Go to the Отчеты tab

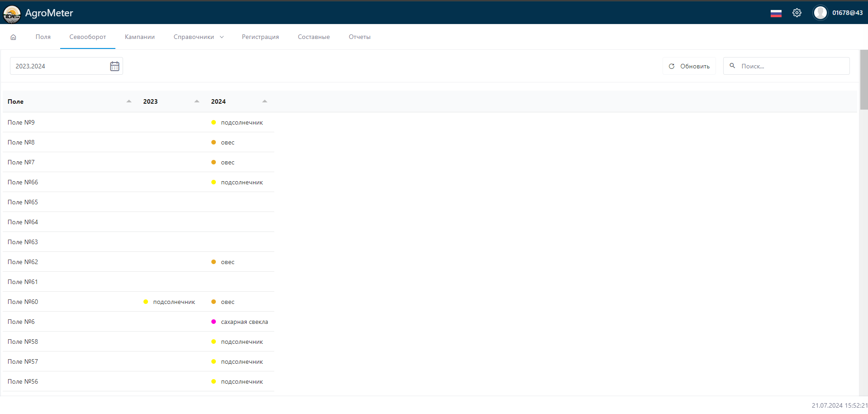359,37
